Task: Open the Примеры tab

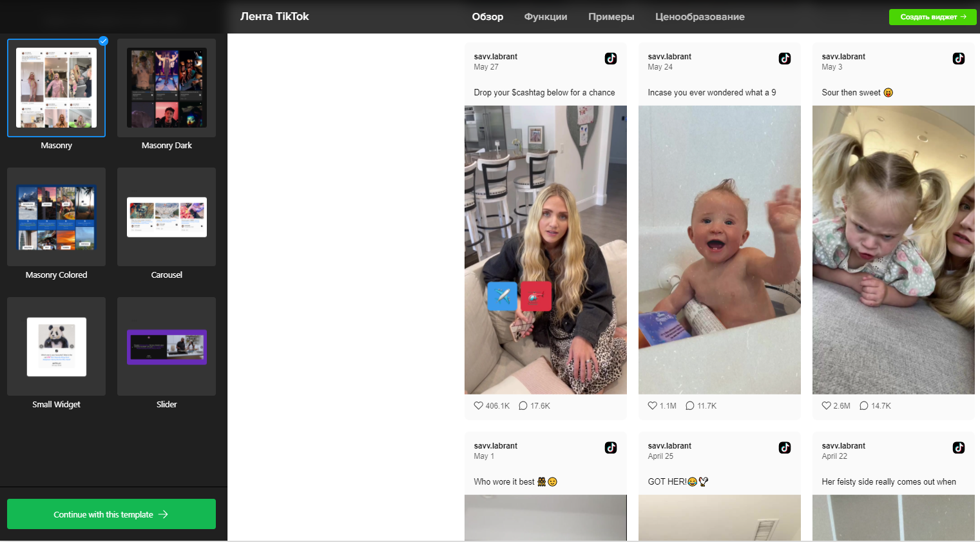Action: pyautogui.click(x=611, y=17)
